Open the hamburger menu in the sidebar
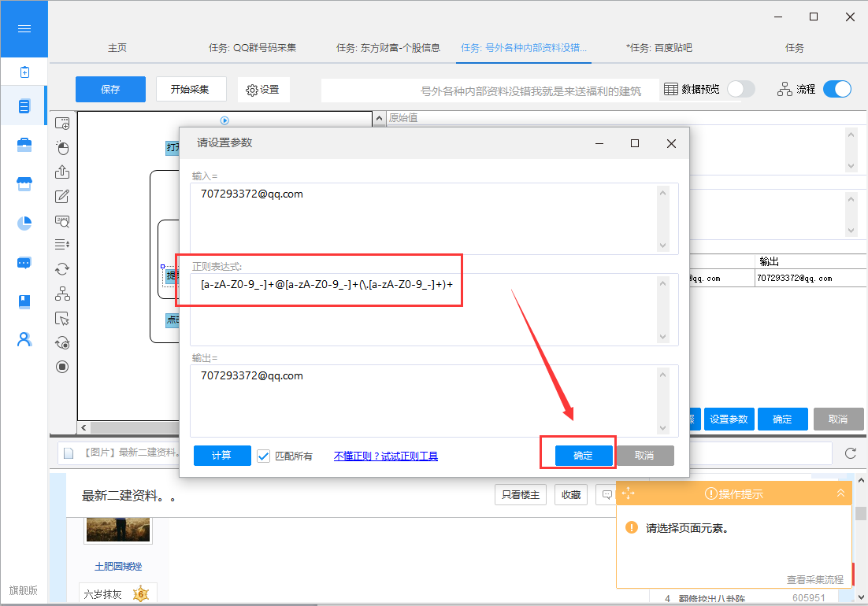 pos(24,29)
